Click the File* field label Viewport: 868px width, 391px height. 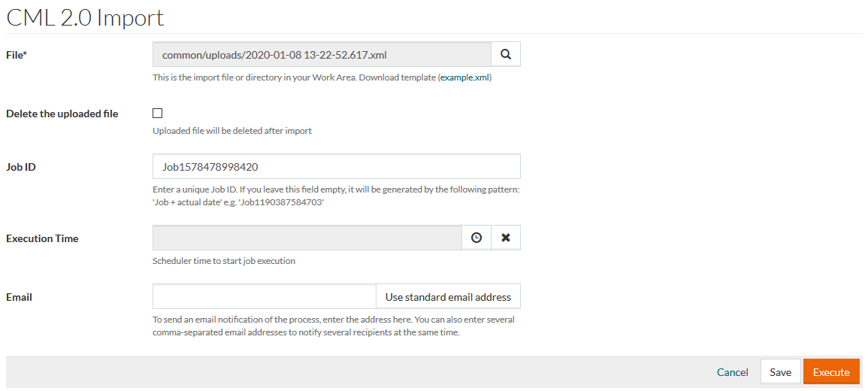[17, 54]
